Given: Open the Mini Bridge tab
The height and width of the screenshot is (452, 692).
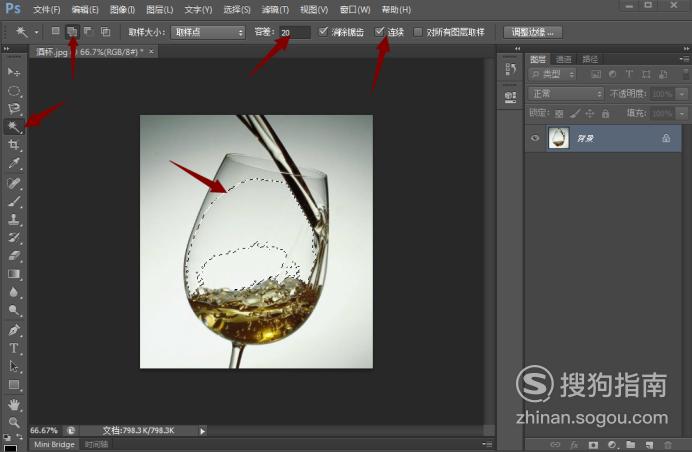Looking at the screenshot, I should 54,444.
